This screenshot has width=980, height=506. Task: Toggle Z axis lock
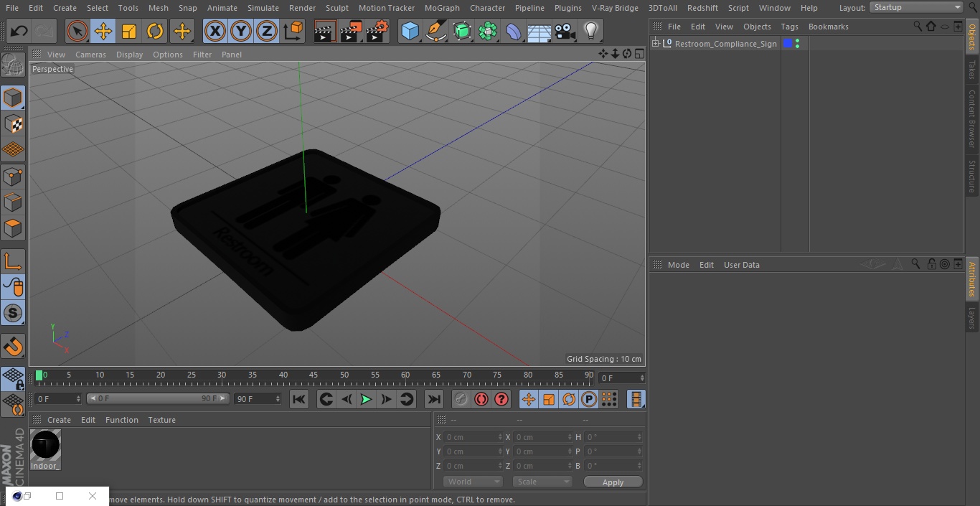point(267,31)
